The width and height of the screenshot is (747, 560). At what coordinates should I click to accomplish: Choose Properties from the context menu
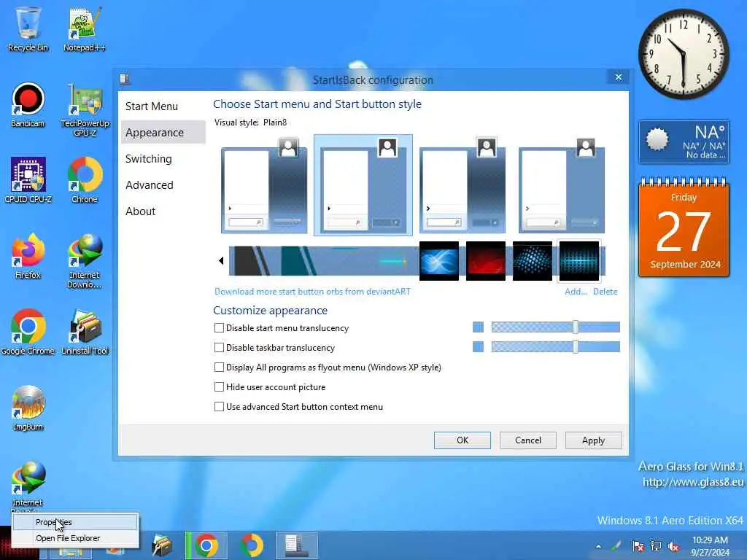click(75, 522)
